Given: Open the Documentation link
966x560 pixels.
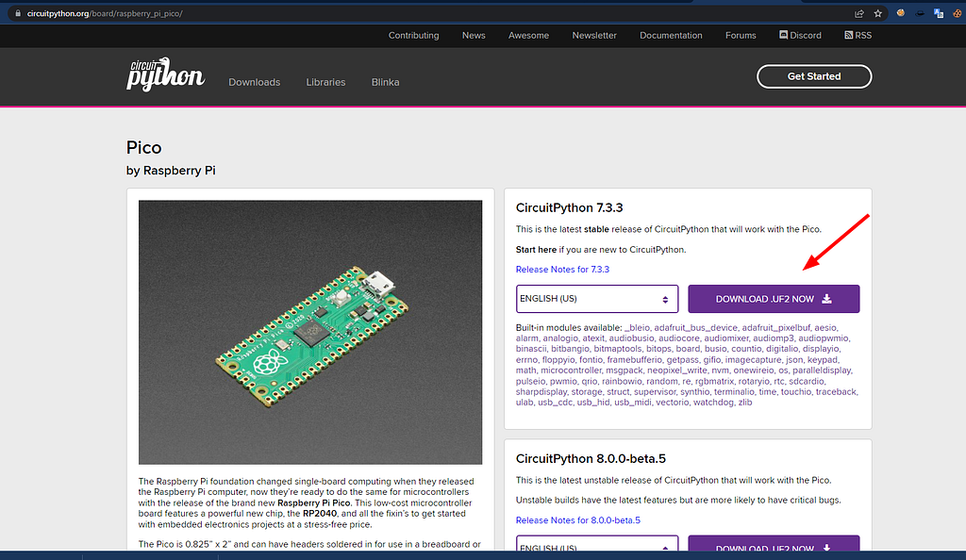Looking at the screenshot, I should [671, 35].
